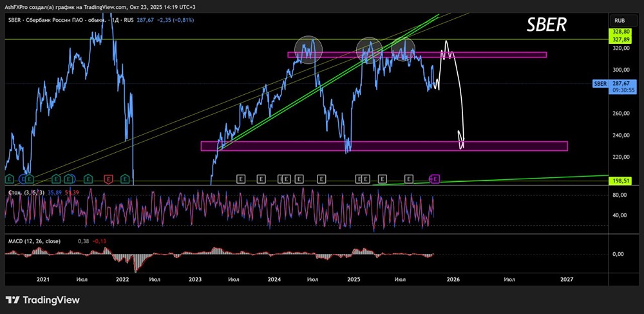
Task: Click the red E earnings marker
Action: (x=108, y=179)
